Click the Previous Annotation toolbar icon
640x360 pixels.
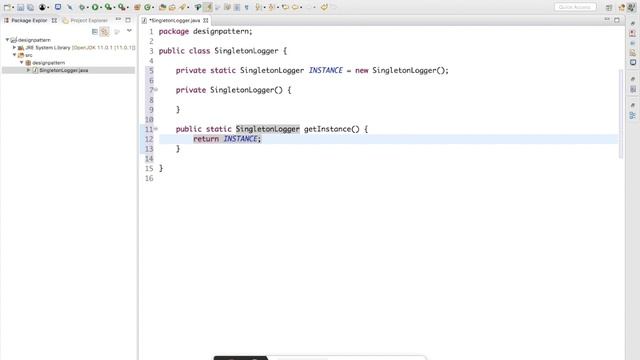tap(271, 7)
